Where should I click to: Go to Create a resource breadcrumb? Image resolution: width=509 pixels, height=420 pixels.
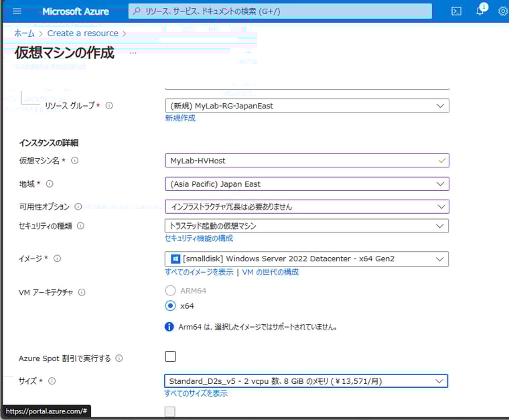pos(83,33)
